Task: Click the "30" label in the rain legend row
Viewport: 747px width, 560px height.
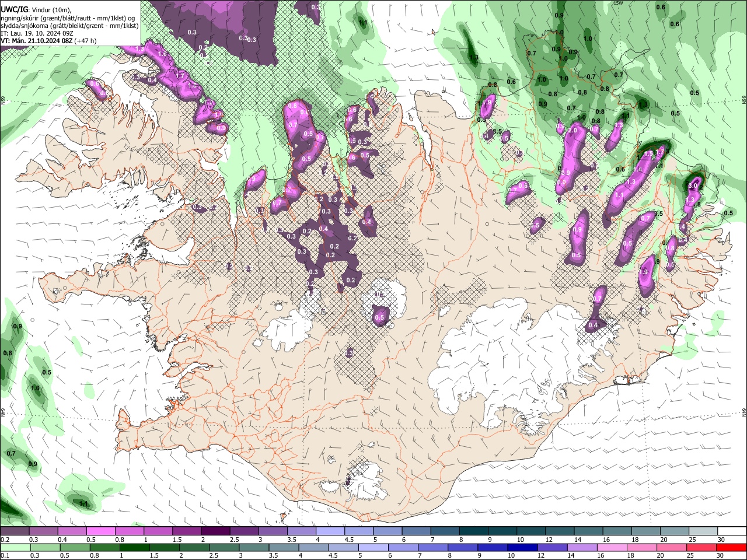Action: pyautogui.click(x=721, y=556)
